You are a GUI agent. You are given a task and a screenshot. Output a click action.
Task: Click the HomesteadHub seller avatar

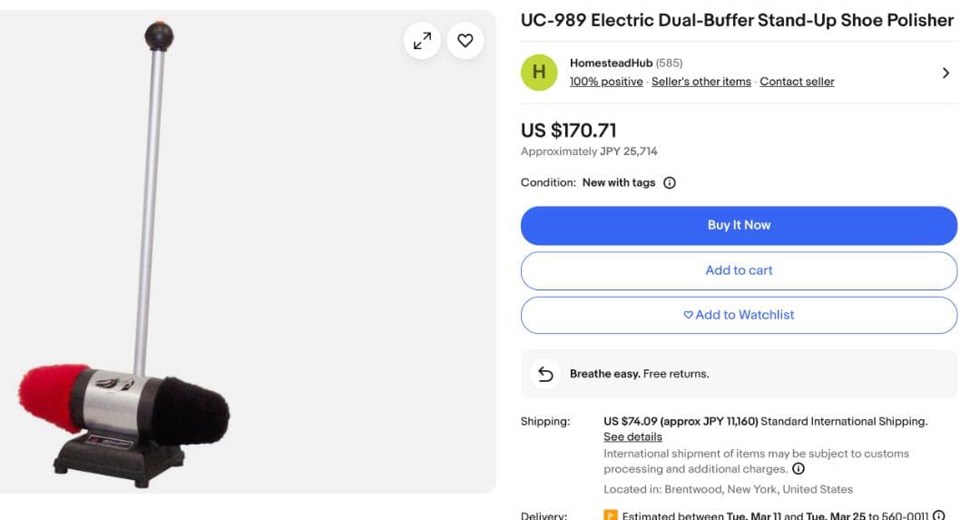click(x=539, y=73)
